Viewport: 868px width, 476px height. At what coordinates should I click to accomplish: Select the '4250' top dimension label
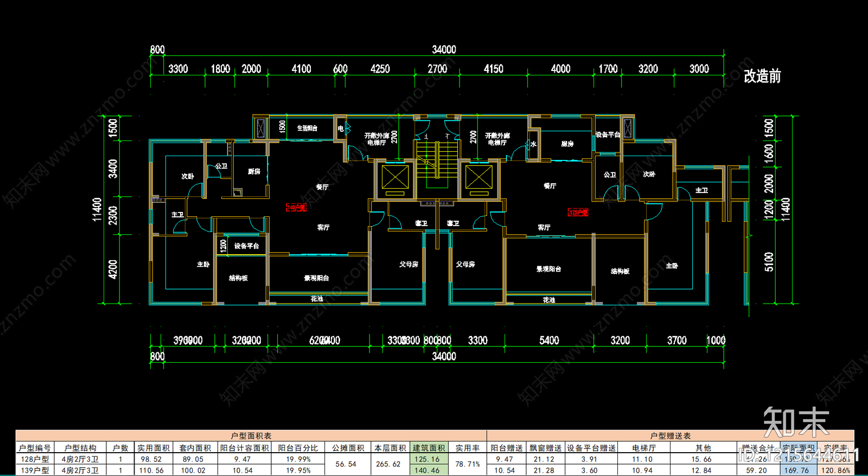(x=380, y=69)
